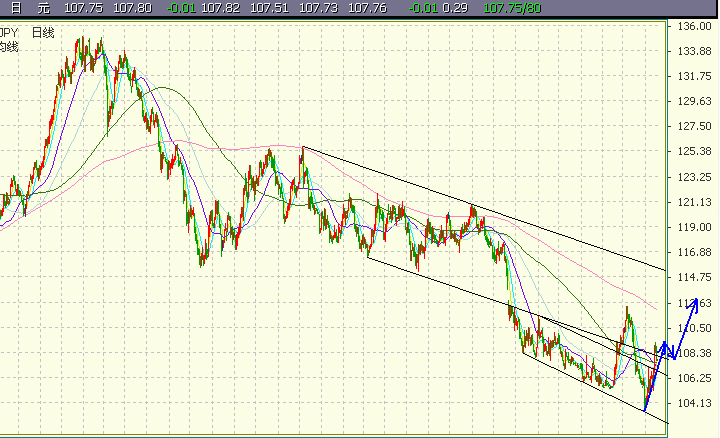Click the 104.13 price axis label

point(694,403)
